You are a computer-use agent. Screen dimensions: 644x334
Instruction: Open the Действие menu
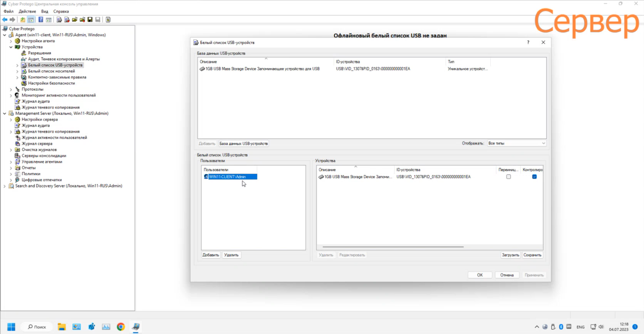[27, 11]
